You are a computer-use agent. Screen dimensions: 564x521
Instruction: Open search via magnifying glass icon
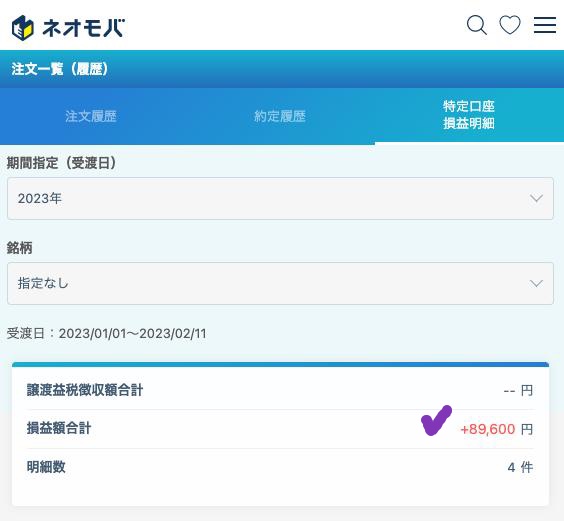click(x=477, y=25)
